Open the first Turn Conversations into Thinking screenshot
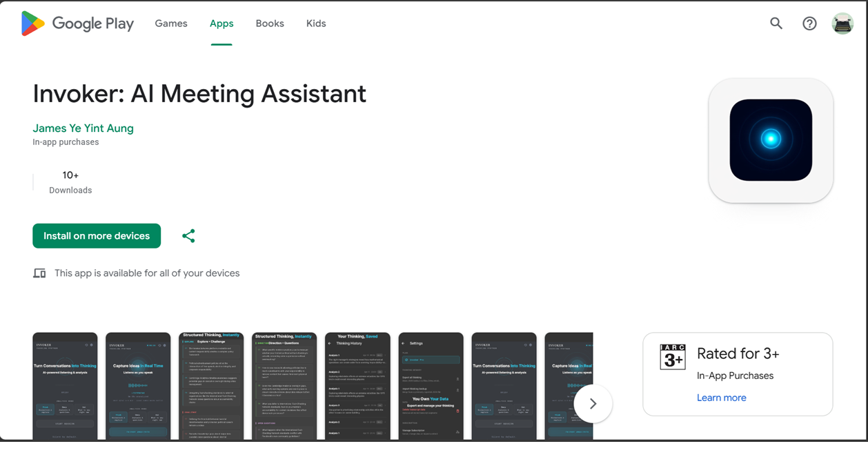Screen dimensions: 868x466 (x=65, y=387)
